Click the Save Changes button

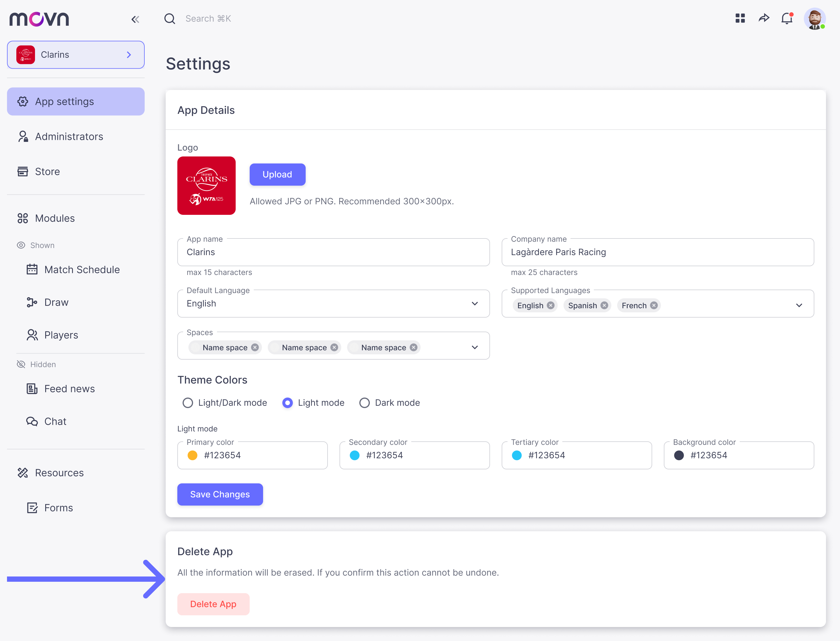(x=220, y=494)
